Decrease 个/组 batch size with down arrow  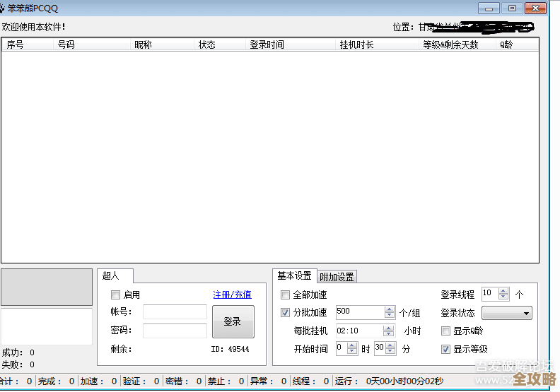(x=390, y=315)
